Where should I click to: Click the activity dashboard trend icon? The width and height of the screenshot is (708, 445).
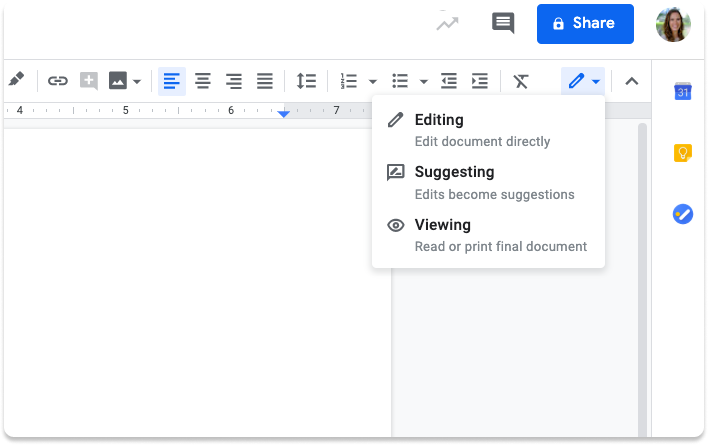(x=447, y=23)
